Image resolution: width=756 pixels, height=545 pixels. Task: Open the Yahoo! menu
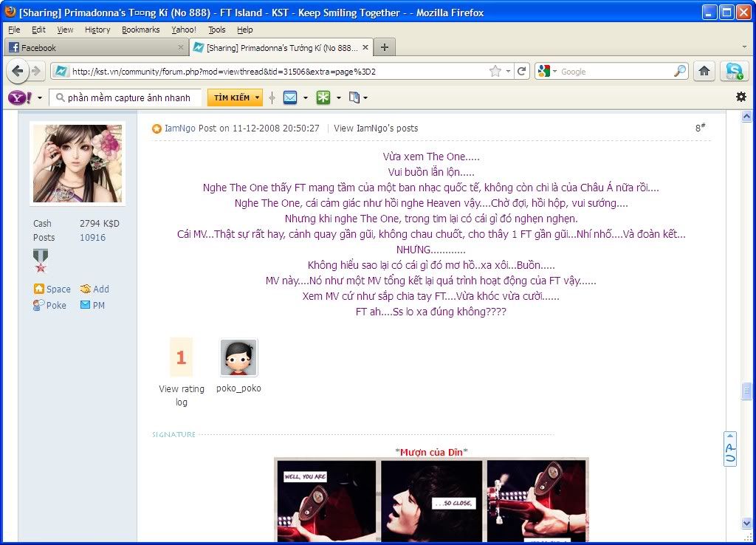click(184, 30)
